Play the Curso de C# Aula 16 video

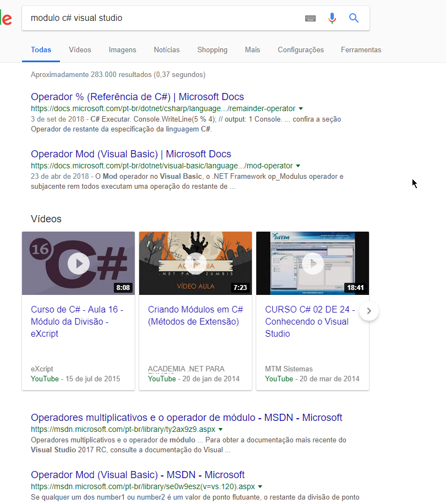pyautogui.click(x=79, y=263)
